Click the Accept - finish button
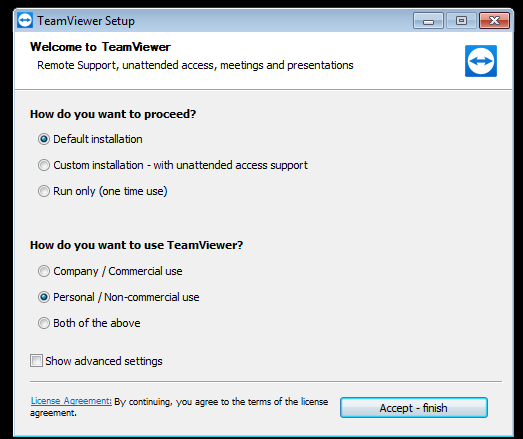 (414, 408)
